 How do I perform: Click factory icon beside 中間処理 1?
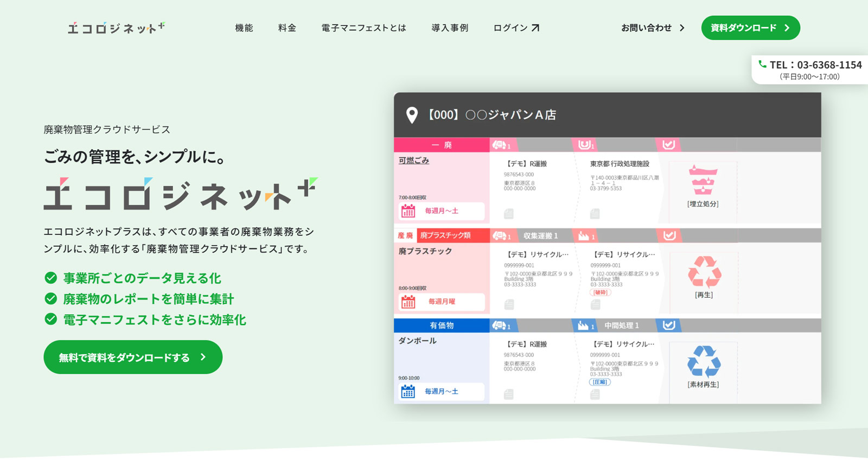pos(583,325)
